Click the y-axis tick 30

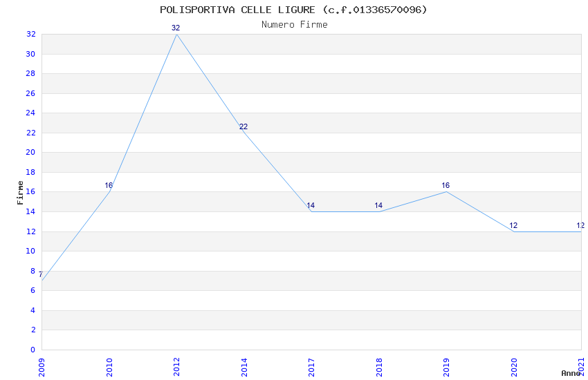click(30, 54)
